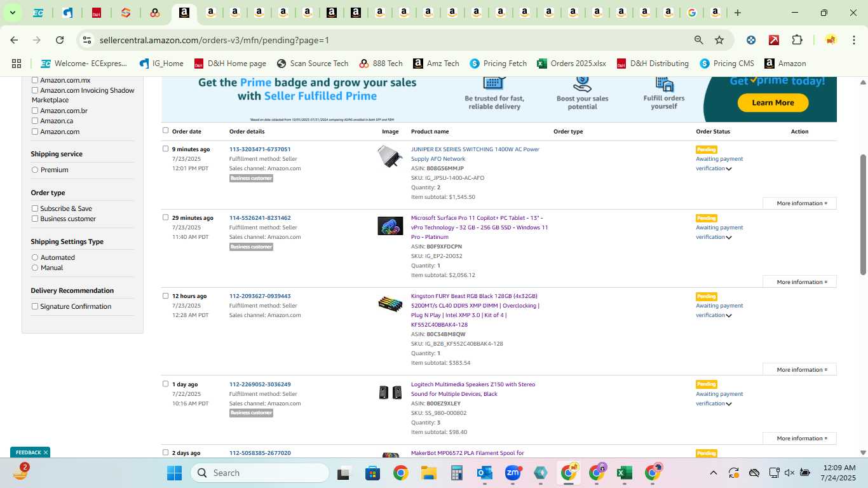Select the Premium shipping service radio
Screen dimensions: 868x488
(x=35, y=170)
